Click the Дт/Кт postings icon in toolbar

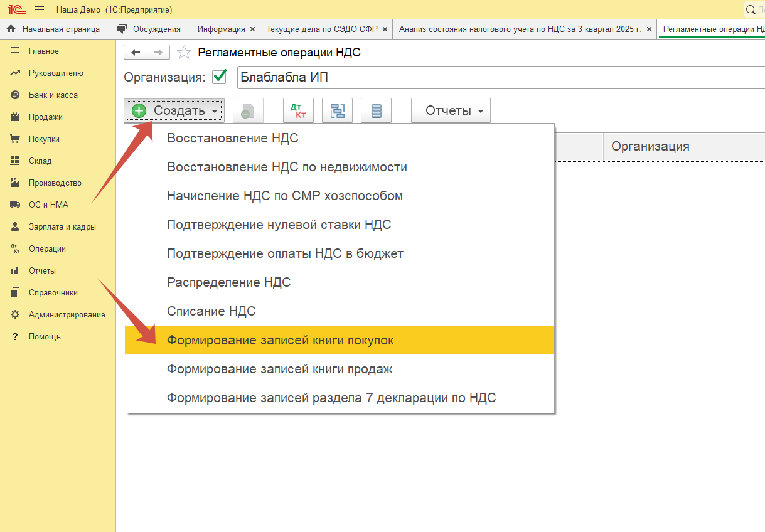(x=298, y=111)
